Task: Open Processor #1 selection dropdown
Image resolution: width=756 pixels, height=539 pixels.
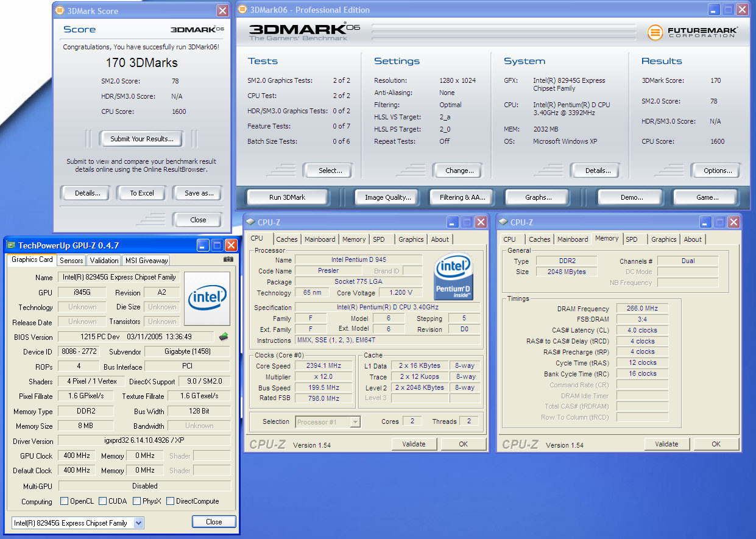Action: [355, 421]
